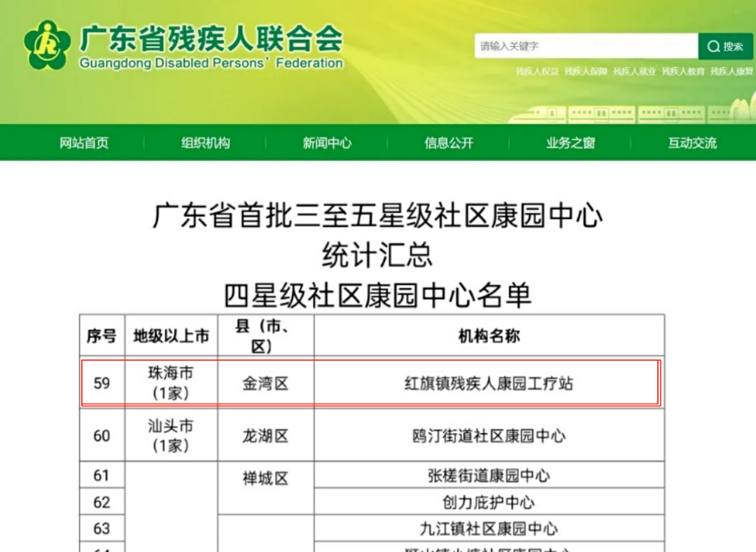756x552 pixels.
Task: Select the 鸥汀街道社区康园中心 table cell
Action: coord(489,436)
